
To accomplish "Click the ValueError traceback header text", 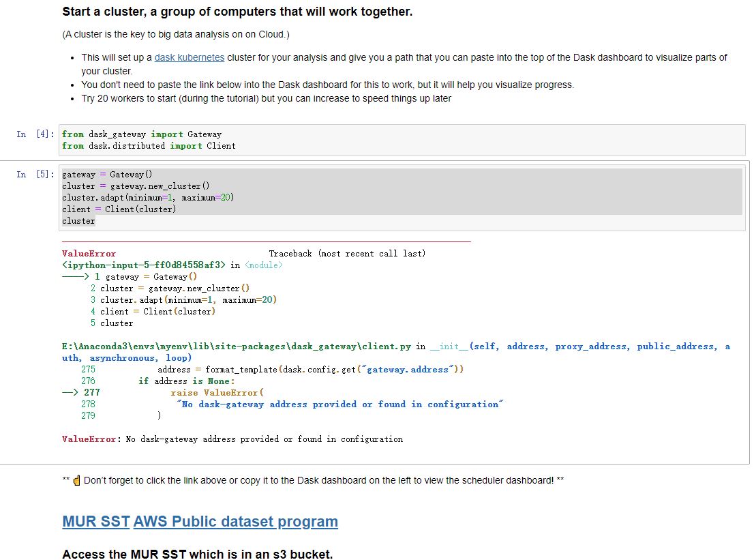I will 89,254.
